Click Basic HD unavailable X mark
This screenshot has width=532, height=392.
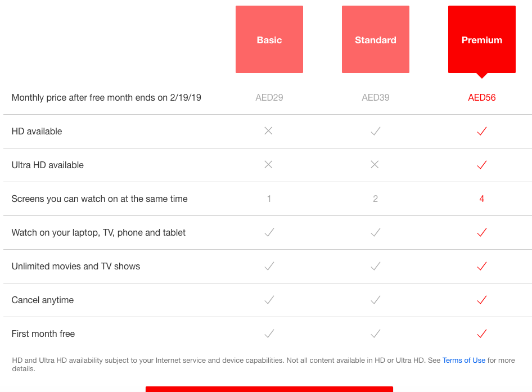tap(268, 131)
